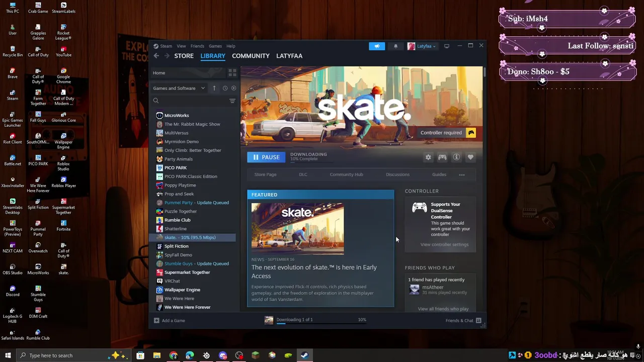View all friends who play

click(443, 309)
